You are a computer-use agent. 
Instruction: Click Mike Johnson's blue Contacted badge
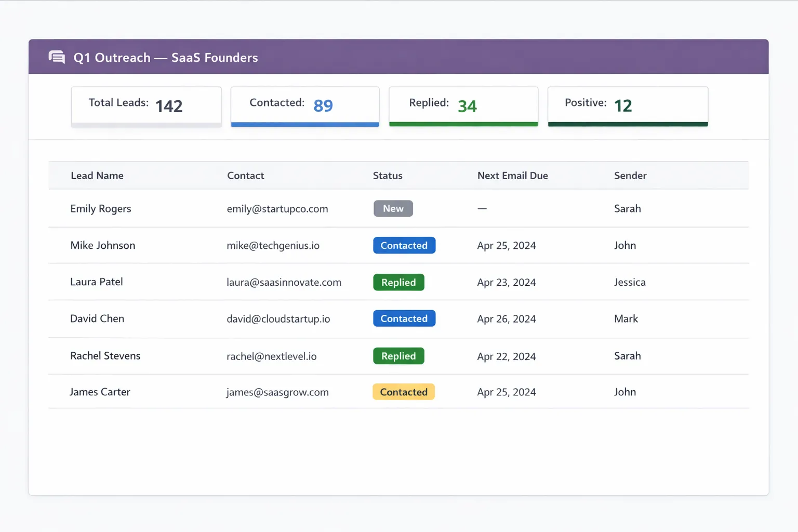point(404,245)
